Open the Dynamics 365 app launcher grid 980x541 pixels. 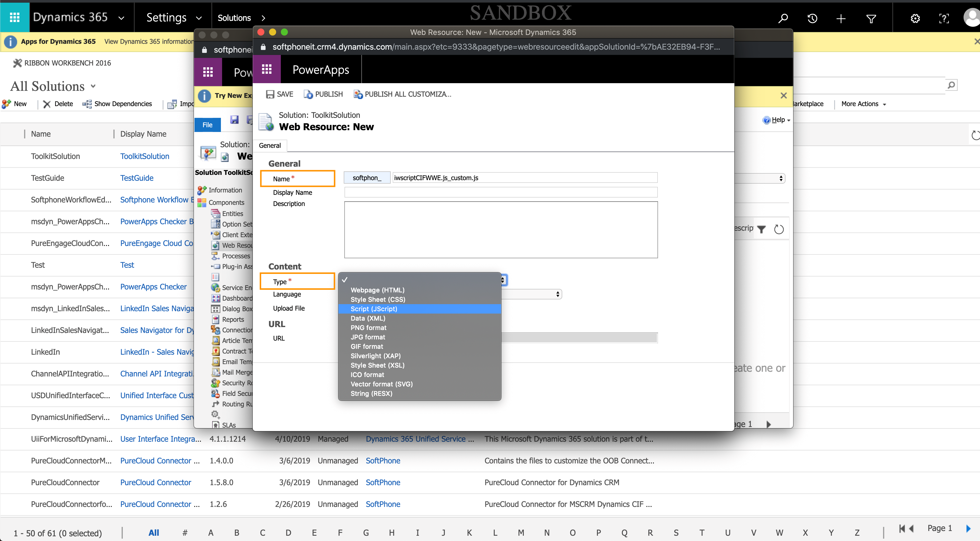pyautogui.click(x=14, y=17)
